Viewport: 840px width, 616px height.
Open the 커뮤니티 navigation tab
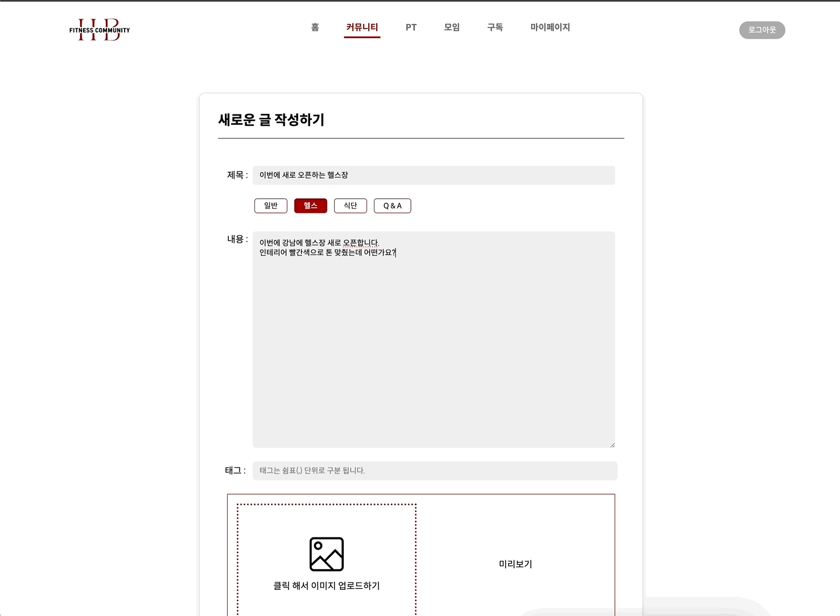pyautogui.click(x=362, y=27)
